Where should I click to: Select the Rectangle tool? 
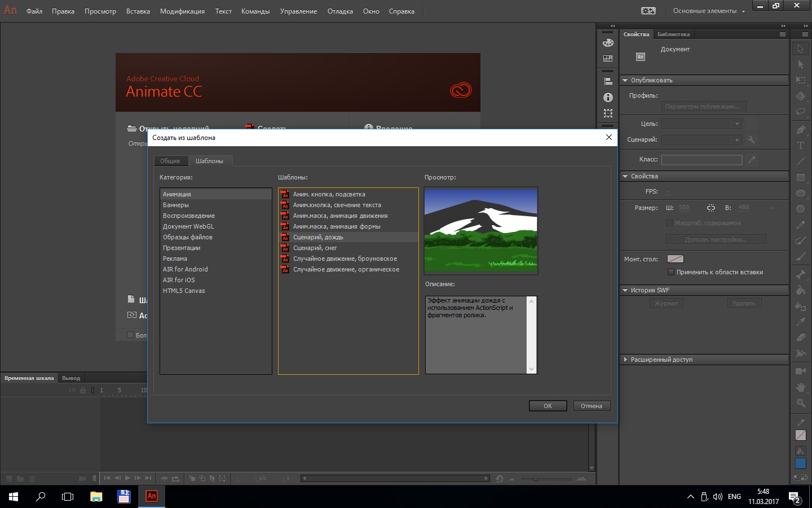click(x=800, y=177)
